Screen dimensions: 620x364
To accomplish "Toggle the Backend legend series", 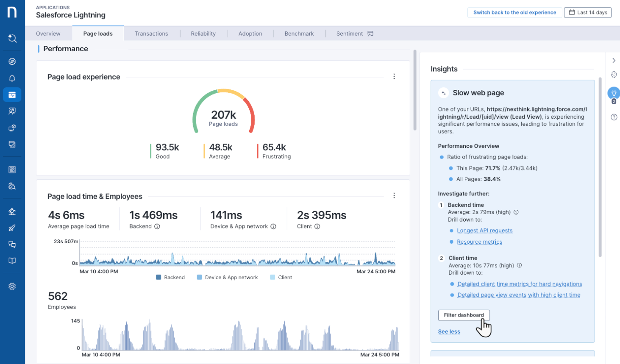I will (170, 278).
